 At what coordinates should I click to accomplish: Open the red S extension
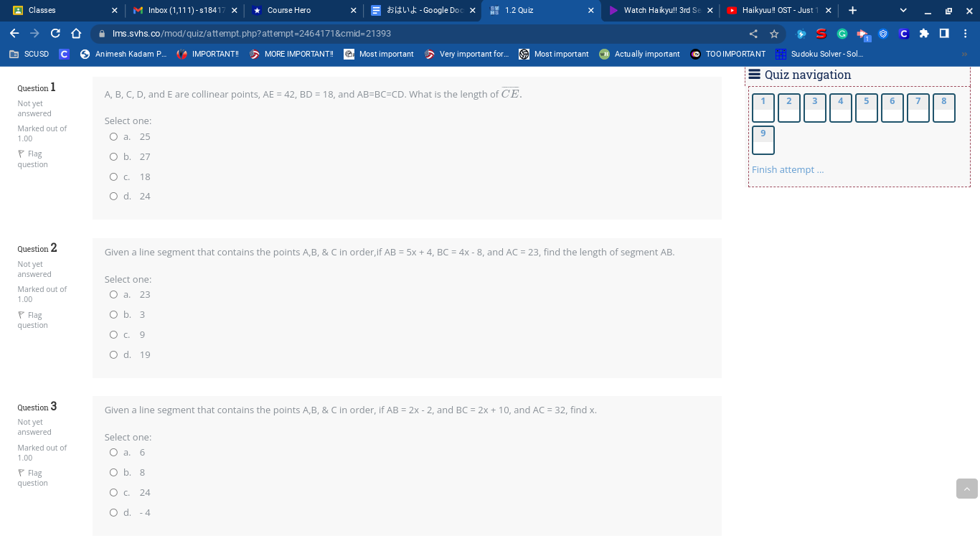pyautogui.click(x=821, y=34)
